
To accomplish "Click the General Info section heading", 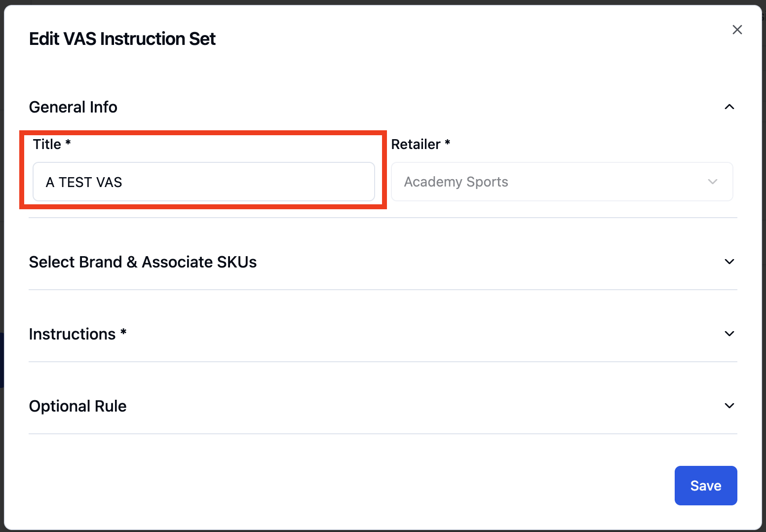I will point(73,107).
